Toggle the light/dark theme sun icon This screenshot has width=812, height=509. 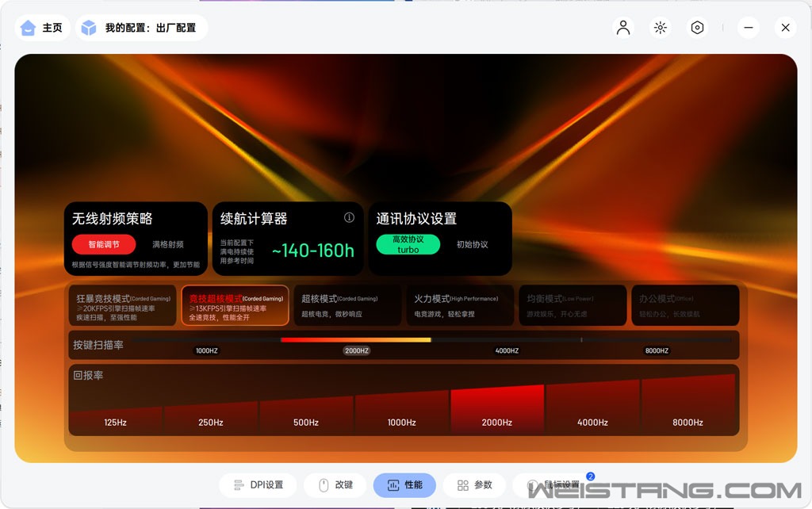coord(660,28)
